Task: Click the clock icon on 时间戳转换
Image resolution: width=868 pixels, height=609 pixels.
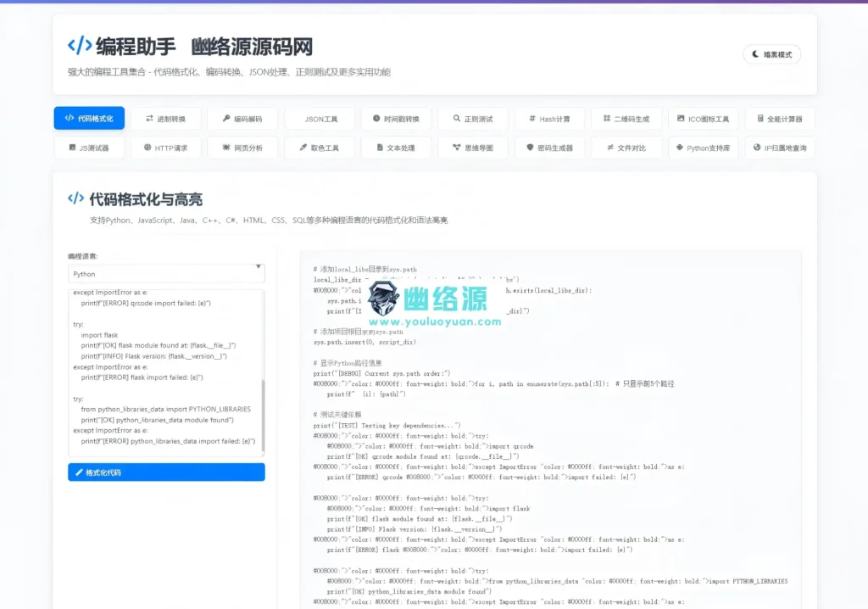Action: click(x=376, y=119)
